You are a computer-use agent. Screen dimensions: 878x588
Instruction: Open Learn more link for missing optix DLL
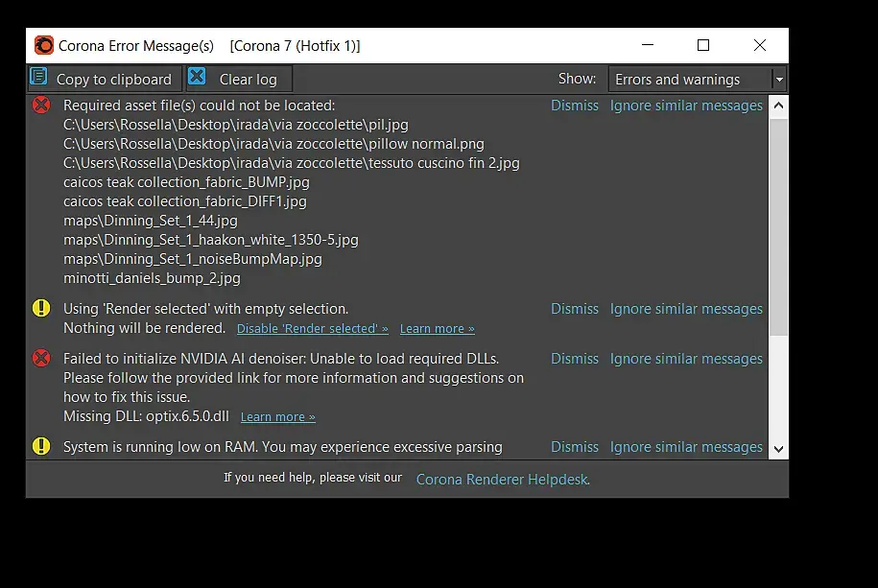coord(277,417)
